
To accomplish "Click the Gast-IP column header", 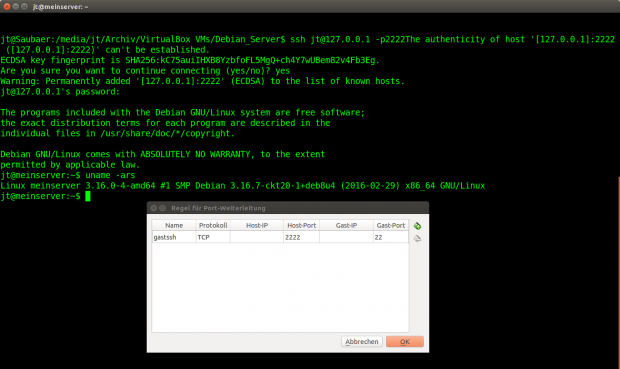I will (346, 225).
